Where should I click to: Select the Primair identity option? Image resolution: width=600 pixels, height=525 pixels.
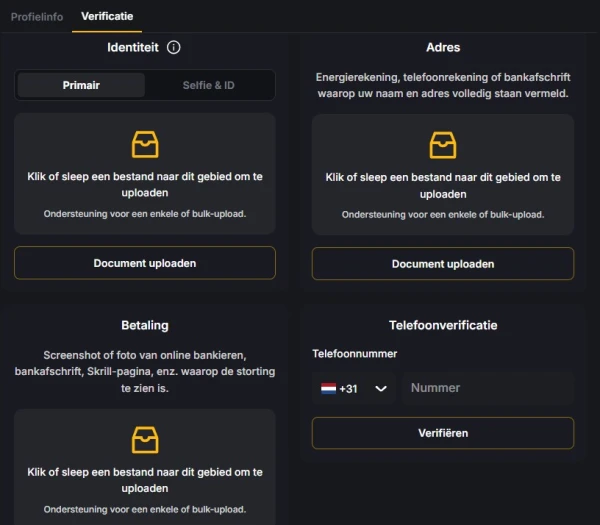(x=81, y=85)
